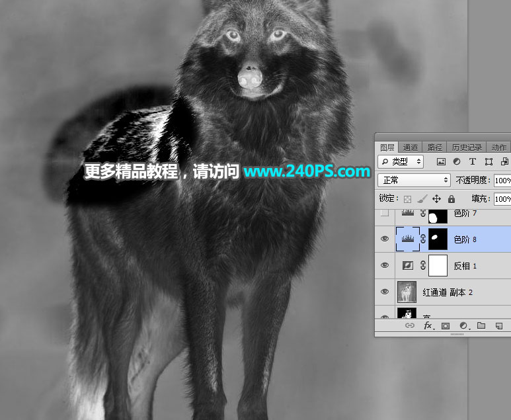Open the 动作 tab

click(499, 147)
